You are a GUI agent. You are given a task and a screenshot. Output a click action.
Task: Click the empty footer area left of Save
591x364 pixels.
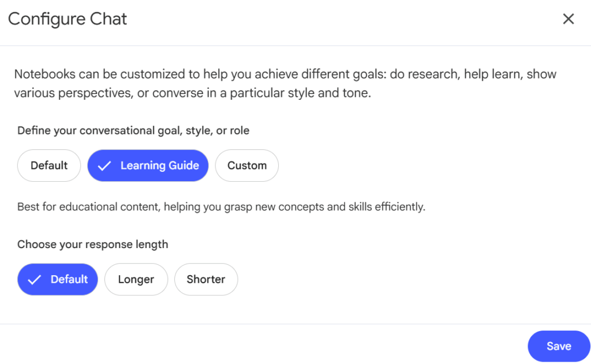click(260, 346)
